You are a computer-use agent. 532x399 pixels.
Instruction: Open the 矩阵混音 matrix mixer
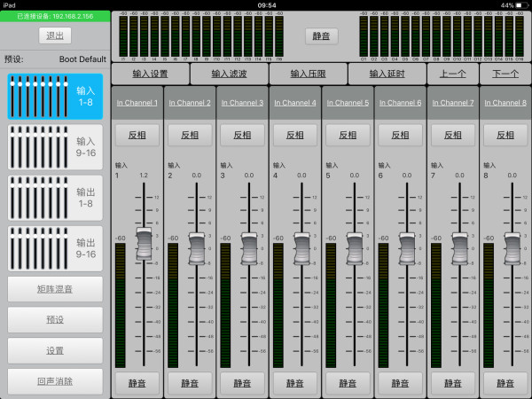coord(55,288)
